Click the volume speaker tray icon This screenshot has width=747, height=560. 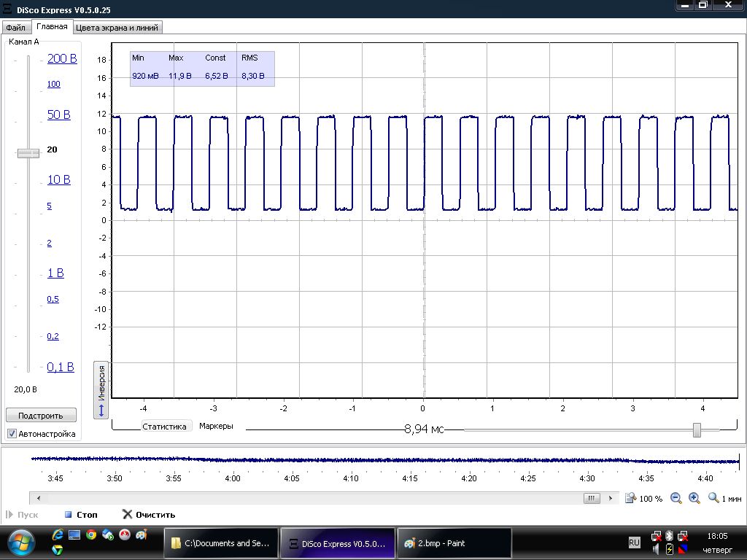pos(656,549)
